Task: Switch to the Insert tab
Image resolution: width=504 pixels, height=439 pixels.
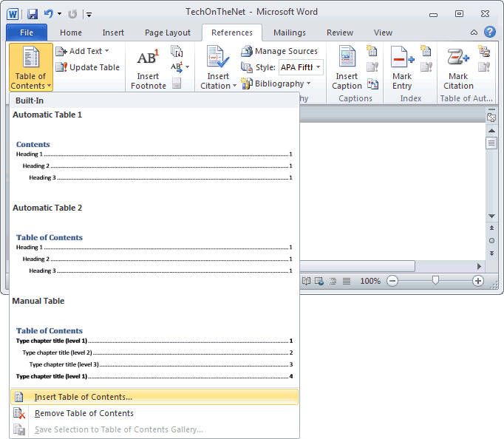Action: tap(113, 33)
